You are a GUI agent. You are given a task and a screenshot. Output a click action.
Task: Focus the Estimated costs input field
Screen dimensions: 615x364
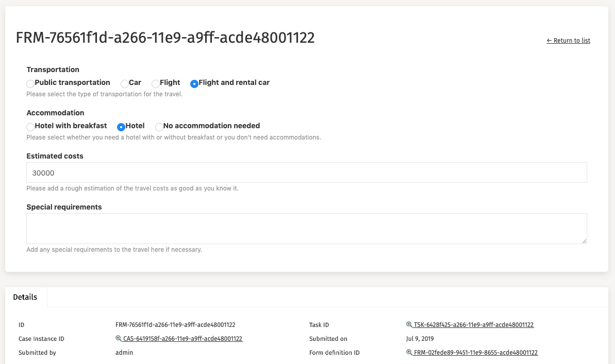point(306,173)
